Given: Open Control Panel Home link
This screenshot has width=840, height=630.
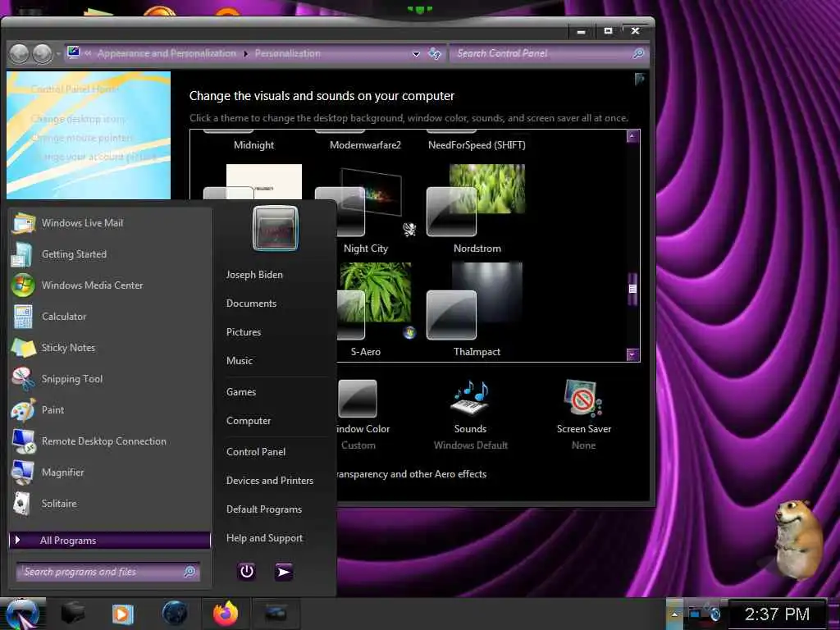Looking at the screenshot, I should click(74, 89).
